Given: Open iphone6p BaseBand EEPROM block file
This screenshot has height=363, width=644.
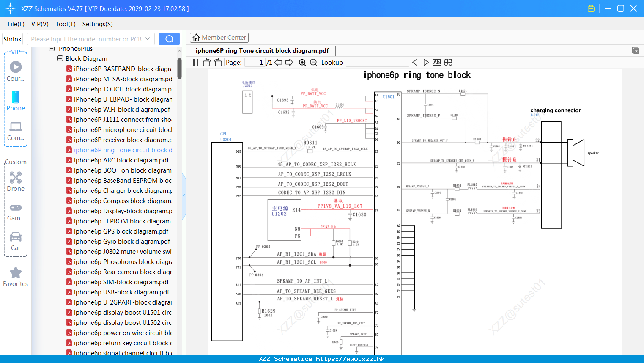Looking at the screenshot, I should 119,180.
